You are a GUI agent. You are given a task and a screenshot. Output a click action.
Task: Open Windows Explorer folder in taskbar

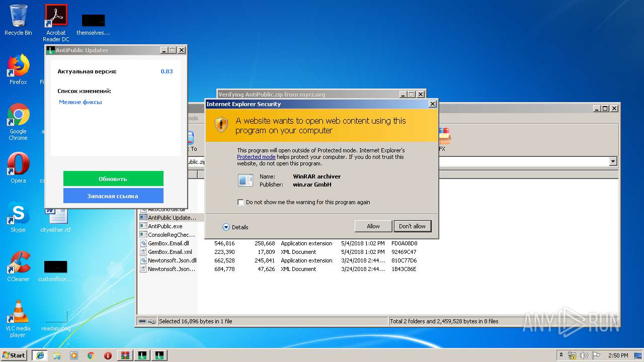(x=57, y=355)
